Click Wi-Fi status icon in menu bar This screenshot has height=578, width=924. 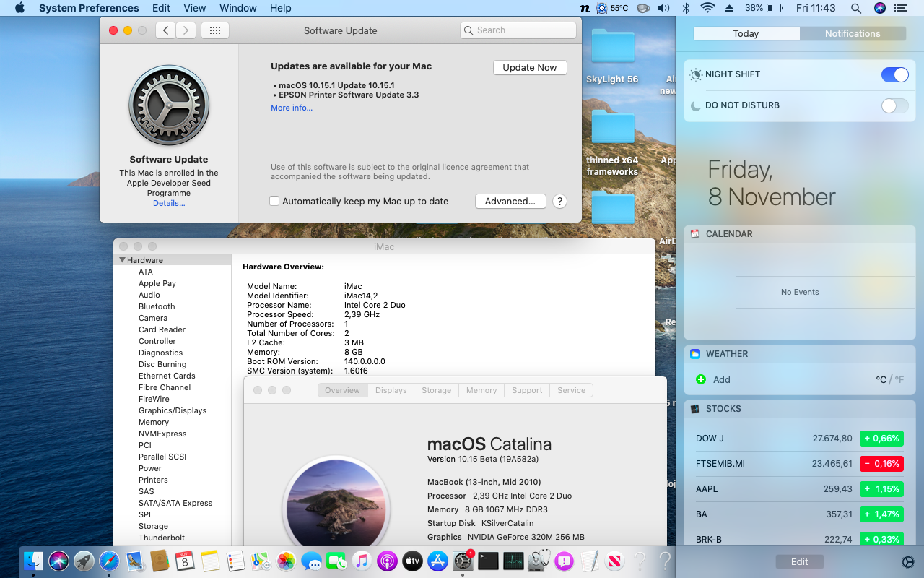click(x=707, y=8)
